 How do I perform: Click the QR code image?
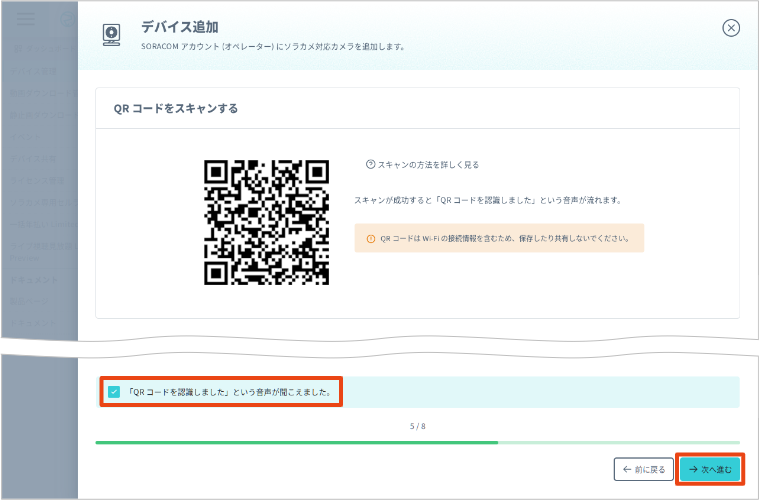[x=266, y=221]
